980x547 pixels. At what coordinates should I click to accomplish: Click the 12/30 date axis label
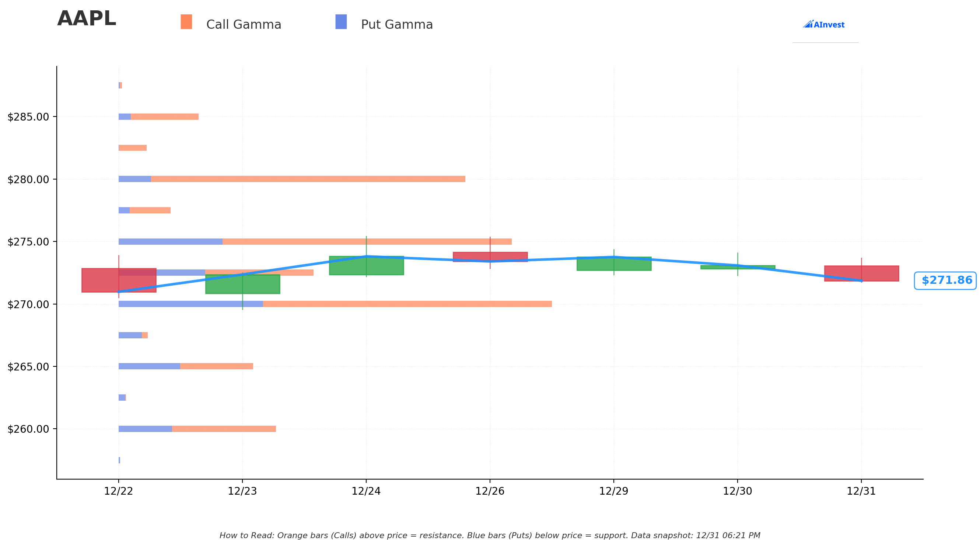[x=738, y=491]
